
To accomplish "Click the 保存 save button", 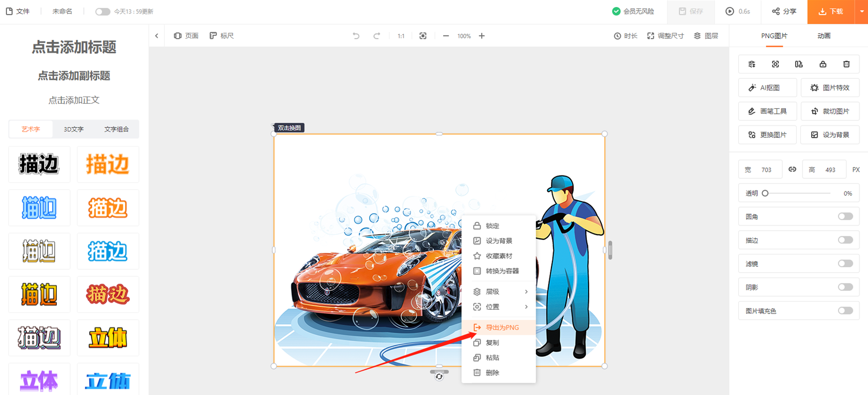I will 690,11.
